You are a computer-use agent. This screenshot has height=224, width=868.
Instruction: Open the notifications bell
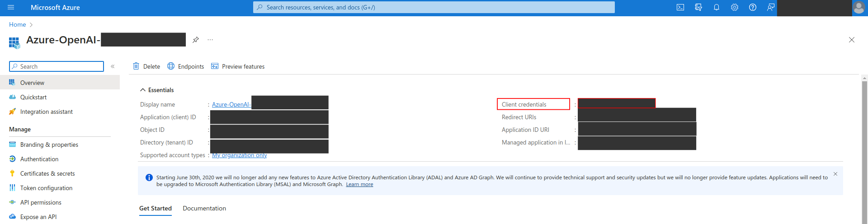pos(716,7)
